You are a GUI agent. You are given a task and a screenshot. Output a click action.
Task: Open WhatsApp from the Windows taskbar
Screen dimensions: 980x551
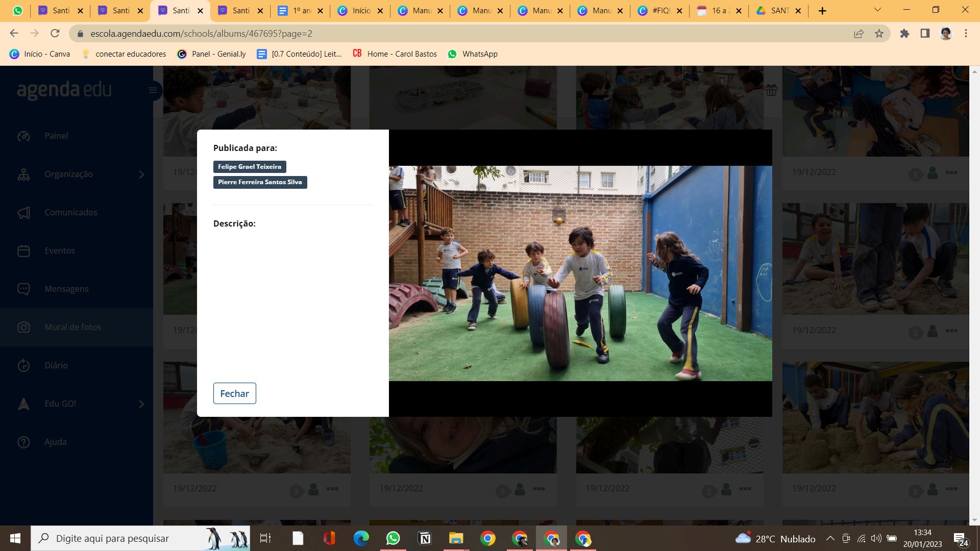(x=393, y=538)
